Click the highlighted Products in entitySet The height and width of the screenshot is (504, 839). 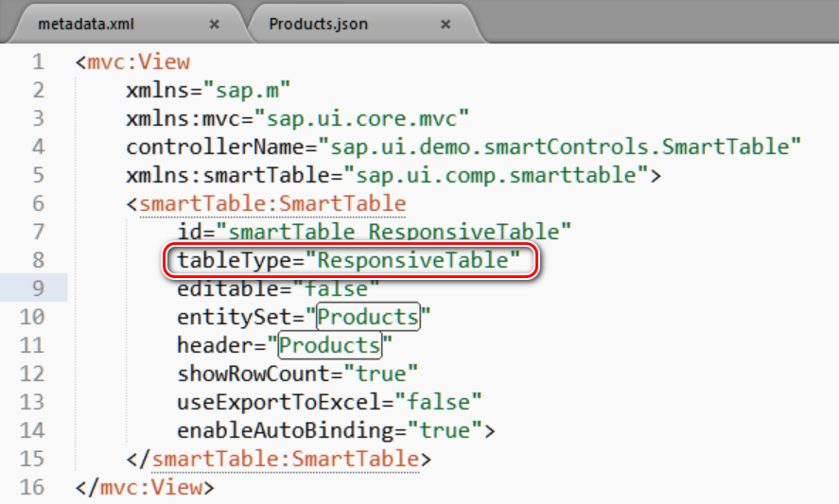coord(368,317)
